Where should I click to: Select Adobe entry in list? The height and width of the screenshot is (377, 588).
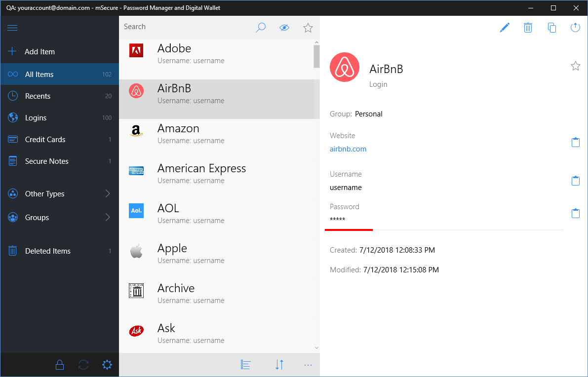click(216, 59)
